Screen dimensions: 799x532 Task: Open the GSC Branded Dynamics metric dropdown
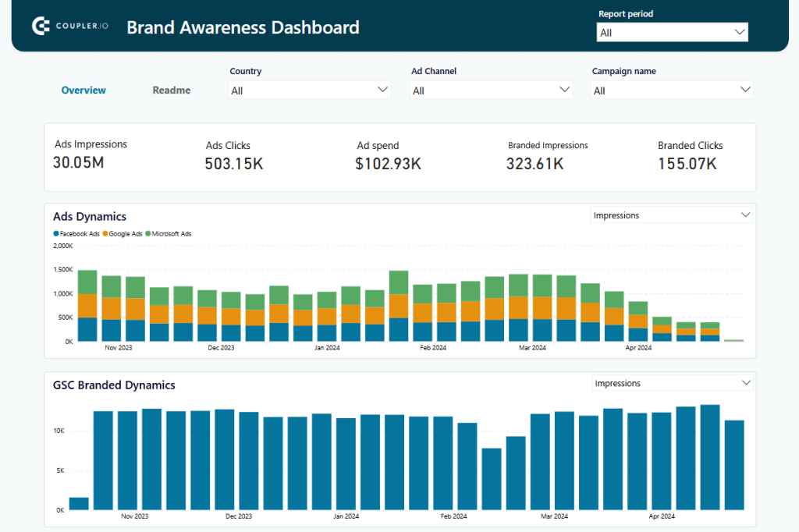tap(672, 383)
